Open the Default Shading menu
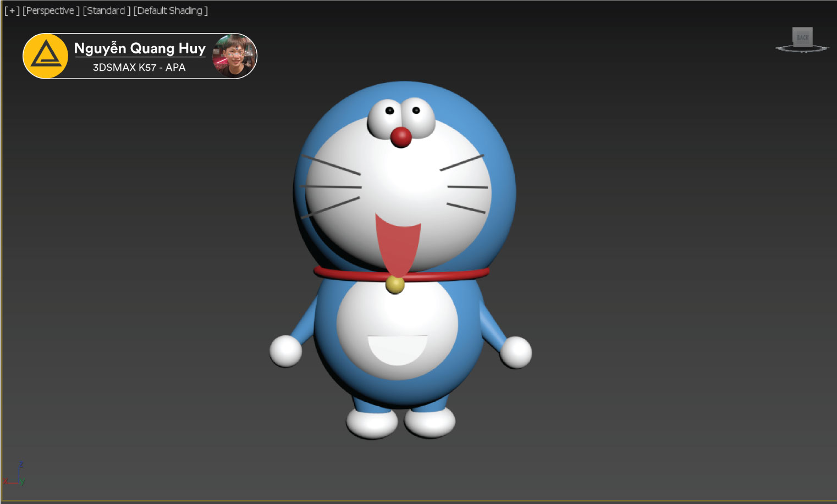 (170, 11)
